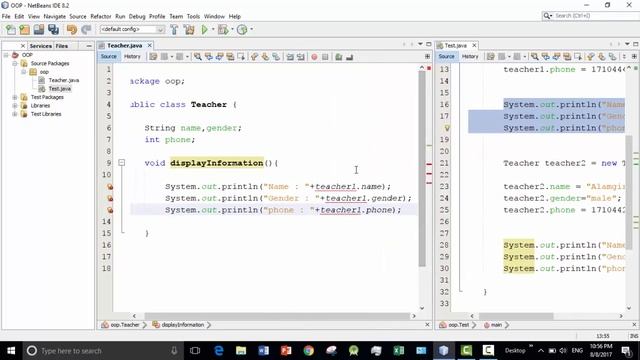
Task: Click Teacher.java vertical scrollbar
Action: (x=422, y=169)
